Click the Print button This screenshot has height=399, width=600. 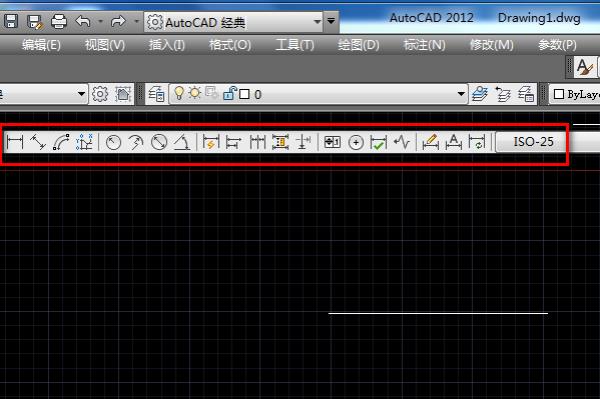pyautogui.click(x=59, y=21)
